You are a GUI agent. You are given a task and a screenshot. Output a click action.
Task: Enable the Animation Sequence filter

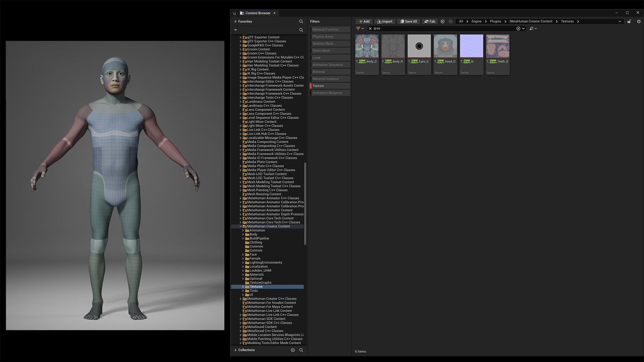pyautogui.click(x=330, y=64)
